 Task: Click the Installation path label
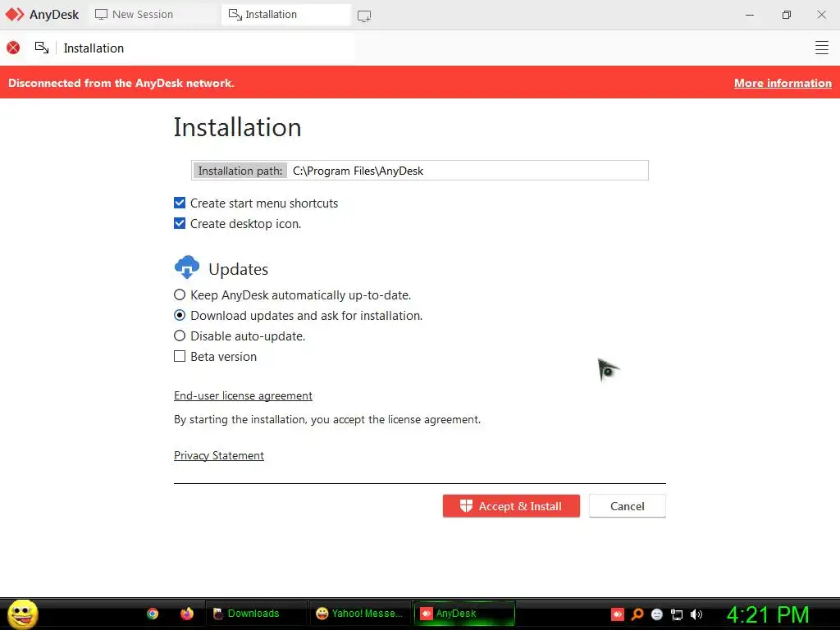point(240,171)
